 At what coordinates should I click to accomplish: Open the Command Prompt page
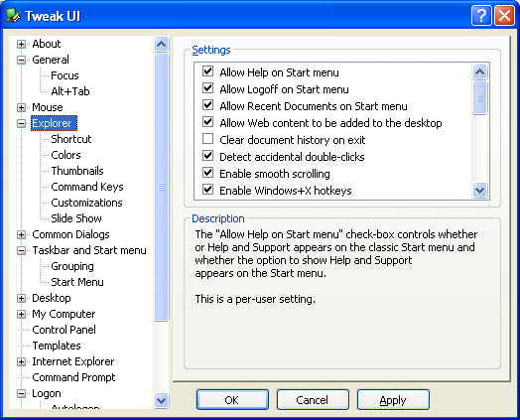pos(73,377)
